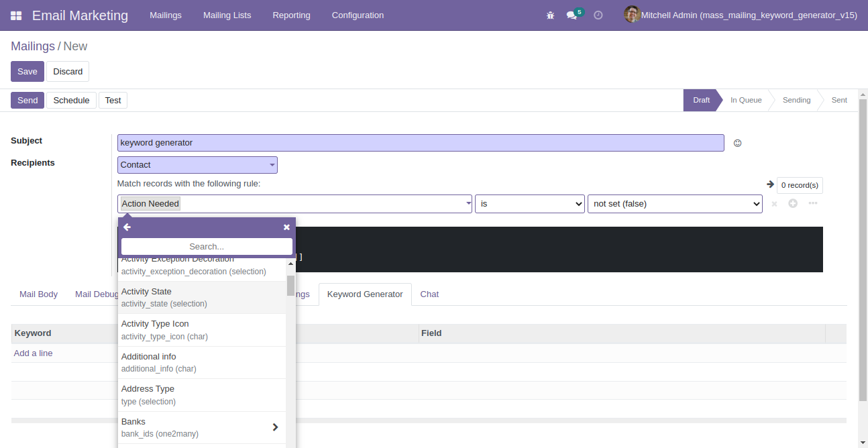Open the apps grid menu icon
This screenshot has width=868, height=448.
coord(16,15)
